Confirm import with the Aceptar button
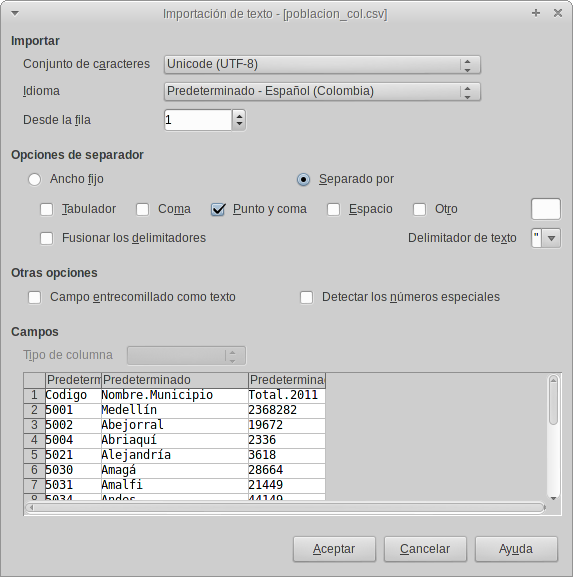The width and height of the screenshot is (573, 577). [x=334, y=549]
